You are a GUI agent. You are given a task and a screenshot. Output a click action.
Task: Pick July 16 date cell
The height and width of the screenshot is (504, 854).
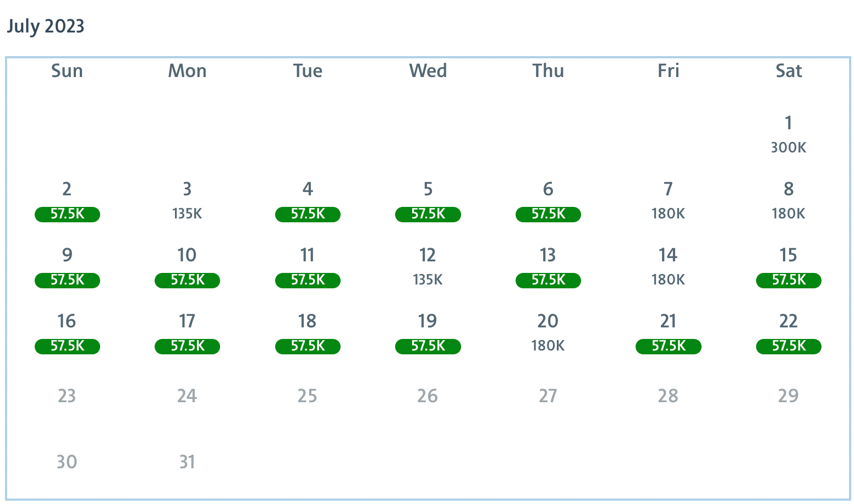pyautogui.click(x=67, y=332)
